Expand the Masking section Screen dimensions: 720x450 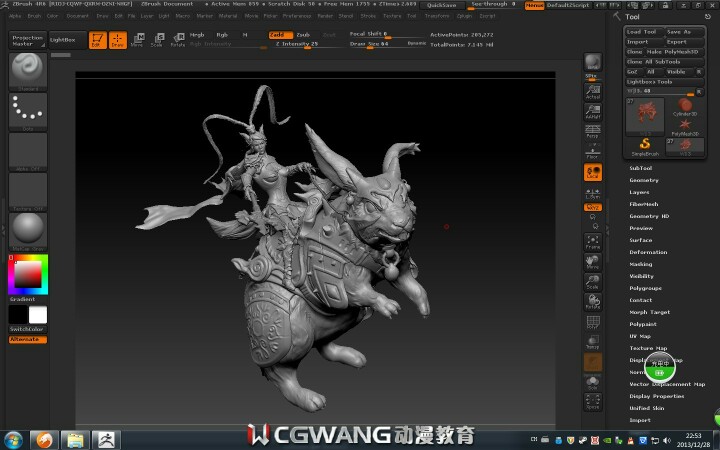(641, 264)
